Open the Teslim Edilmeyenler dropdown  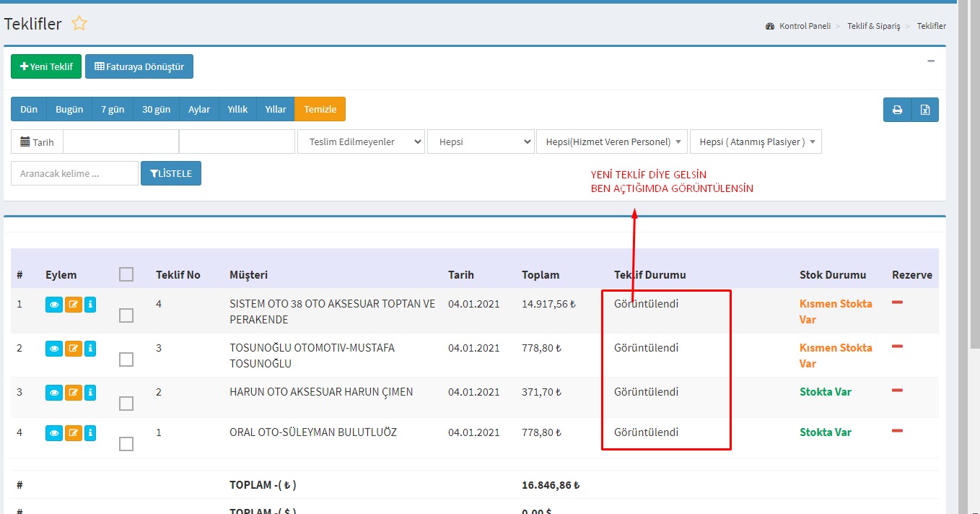click(361, 142)
